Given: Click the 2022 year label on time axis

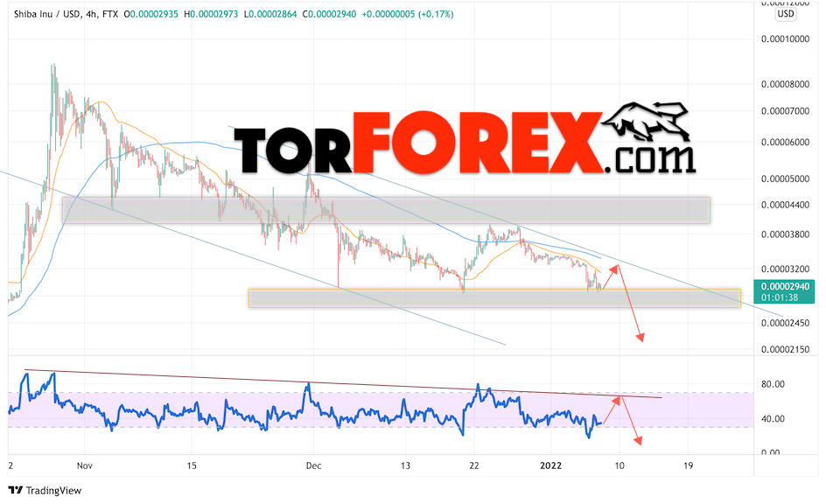Looking at the screenshot, I should 551,465.
